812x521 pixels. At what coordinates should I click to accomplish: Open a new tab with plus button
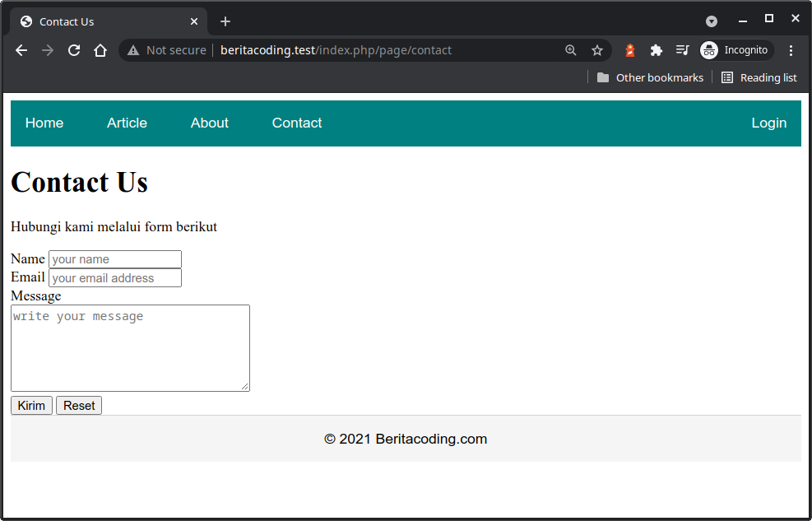click(225, 21)
